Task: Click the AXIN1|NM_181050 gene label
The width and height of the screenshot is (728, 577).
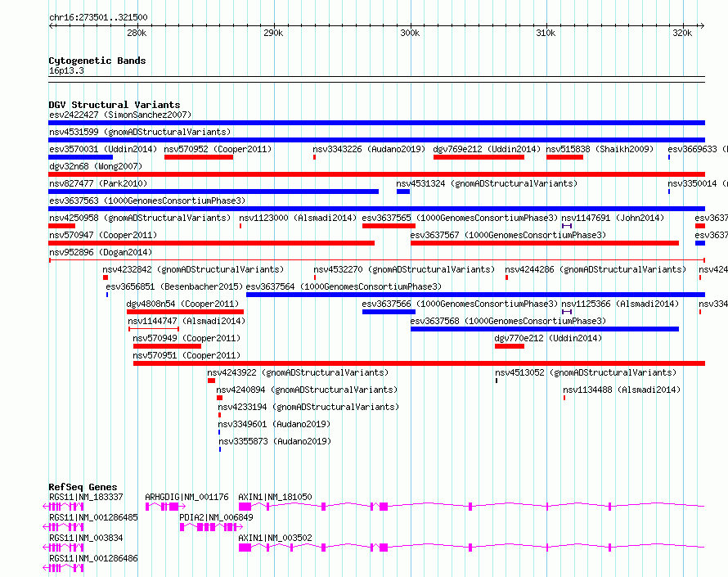Action: coord(275,497)
